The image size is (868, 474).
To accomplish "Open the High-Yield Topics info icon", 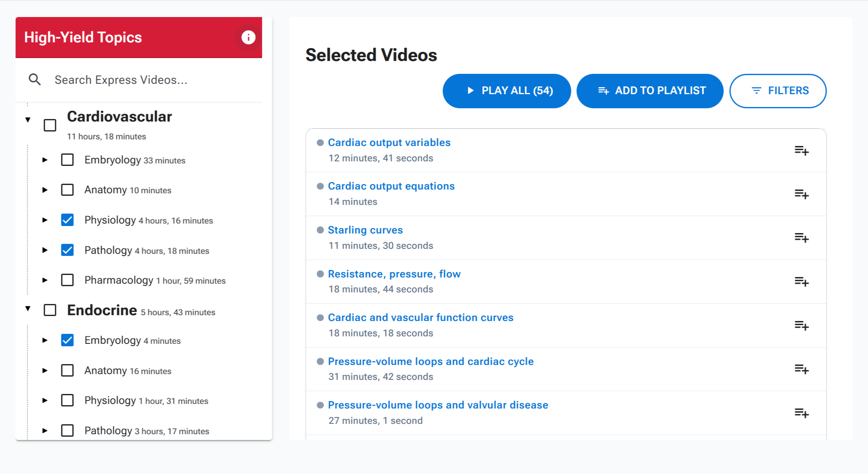I will 248,37.
